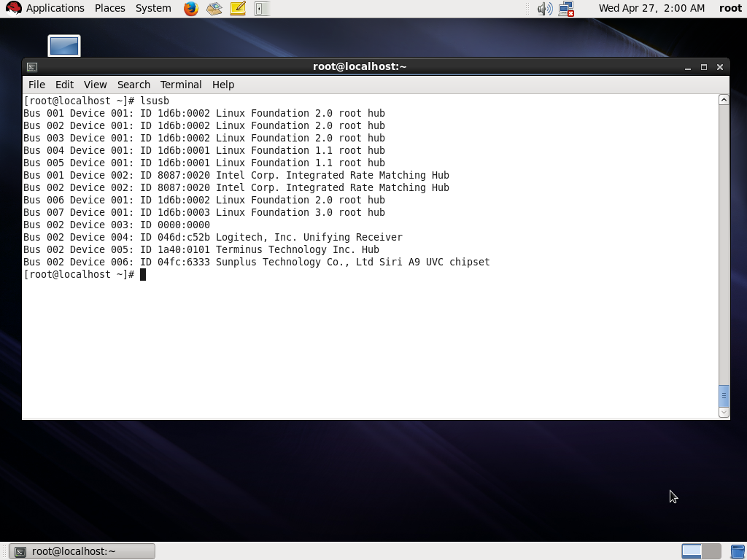Viewport: 747px width, 560px height.
Task: Click the root username in the top panel
Action: tap(730, 8)
